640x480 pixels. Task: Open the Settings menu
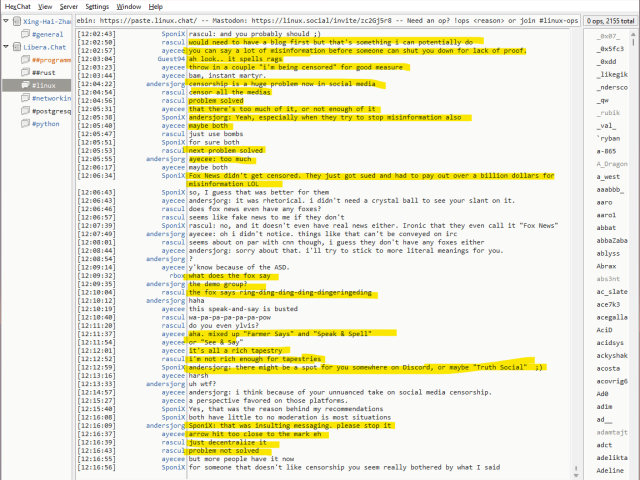point(97,7)
